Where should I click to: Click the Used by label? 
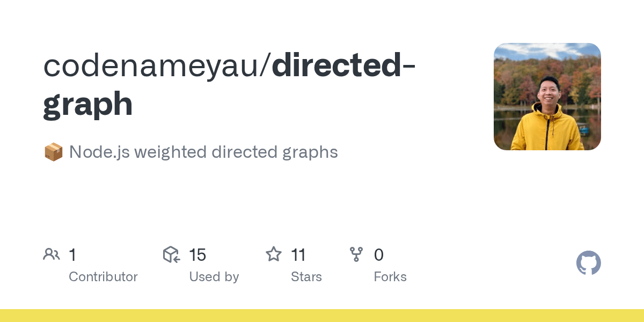pos(214,277)
